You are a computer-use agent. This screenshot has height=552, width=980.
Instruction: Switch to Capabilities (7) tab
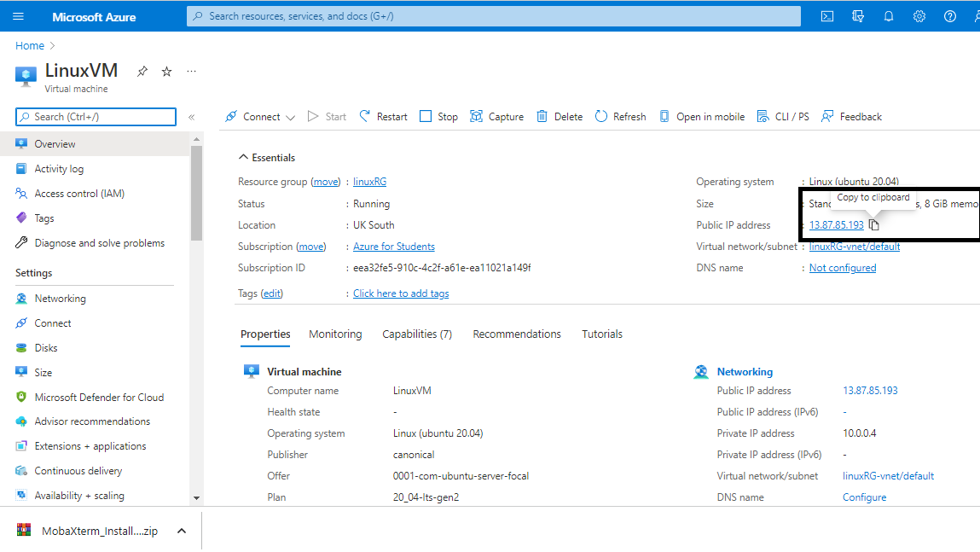pyautogui.click(x=417, y=334)
